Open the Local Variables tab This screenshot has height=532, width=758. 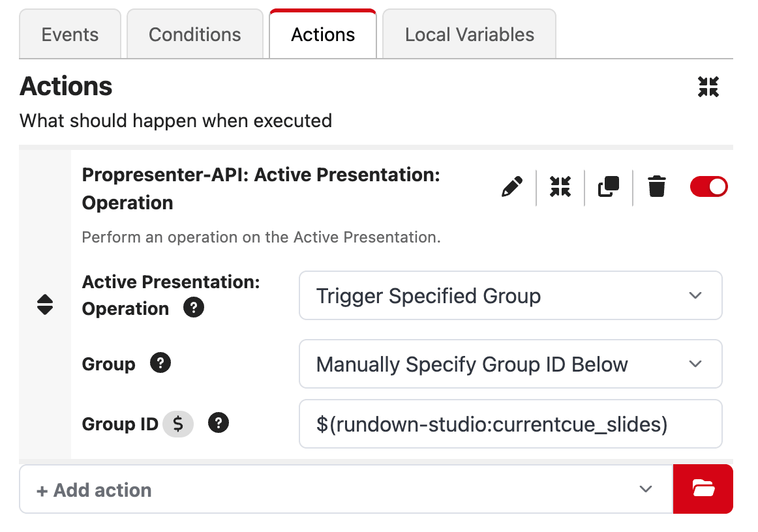pos(470,35)
